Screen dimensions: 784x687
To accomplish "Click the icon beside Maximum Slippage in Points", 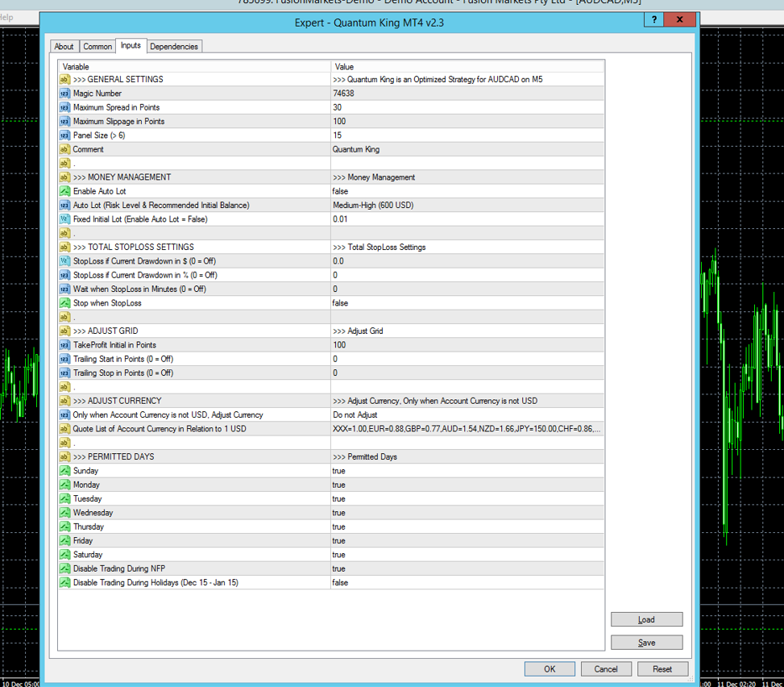I will [64, 122].
